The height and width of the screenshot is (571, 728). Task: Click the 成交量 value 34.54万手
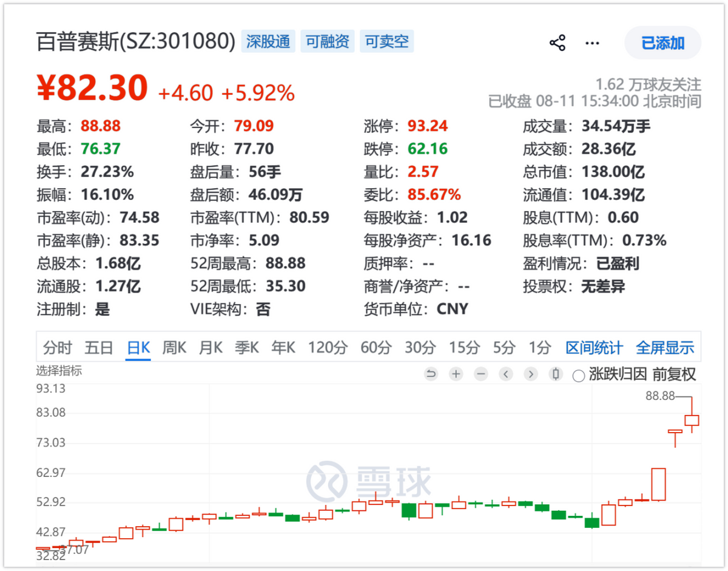coord(616,126)
